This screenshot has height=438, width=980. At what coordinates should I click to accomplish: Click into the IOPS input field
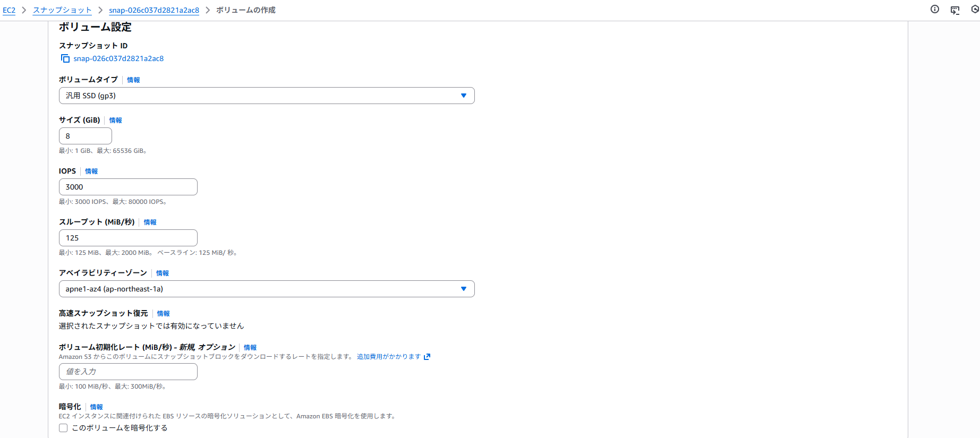[x=127, y=187]
